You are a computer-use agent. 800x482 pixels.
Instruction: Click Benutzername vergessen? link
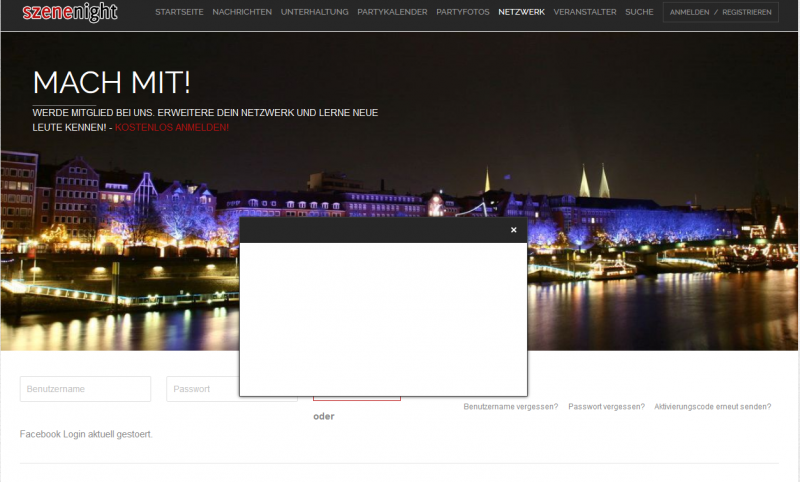coord(511,407)
